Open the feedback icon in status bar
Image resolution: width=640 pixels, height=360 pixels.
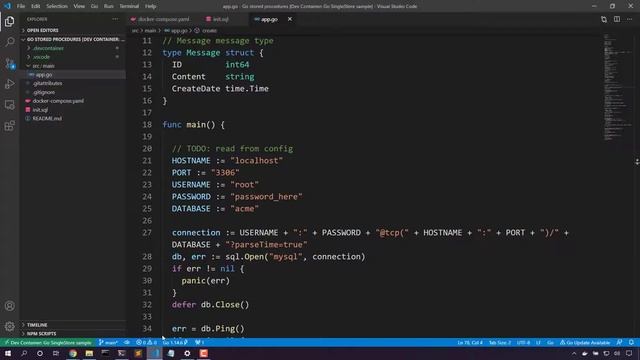619,342
